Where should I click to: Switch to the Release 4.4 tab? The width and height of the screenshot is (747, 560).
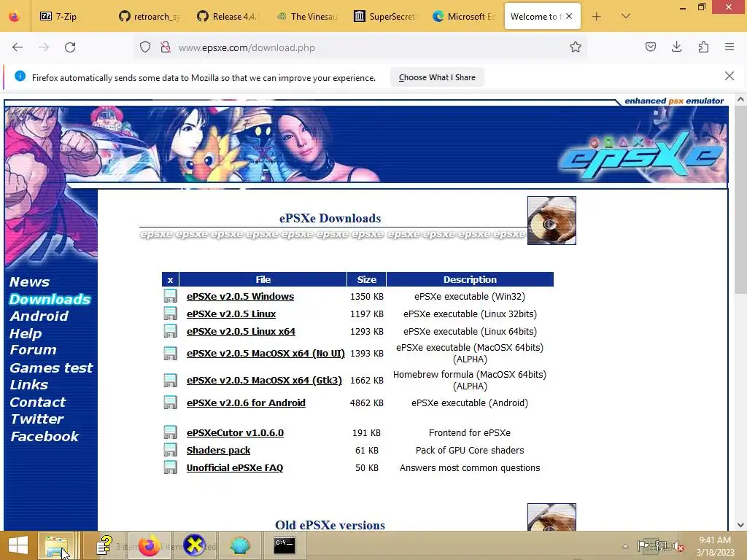pyautogui.click(x=228, y=17)
